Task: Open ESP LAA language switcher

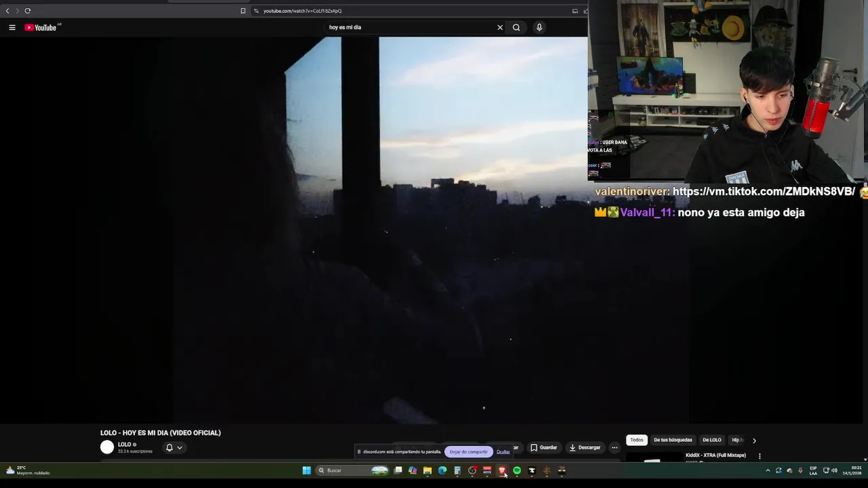Action: coord(813,470)
